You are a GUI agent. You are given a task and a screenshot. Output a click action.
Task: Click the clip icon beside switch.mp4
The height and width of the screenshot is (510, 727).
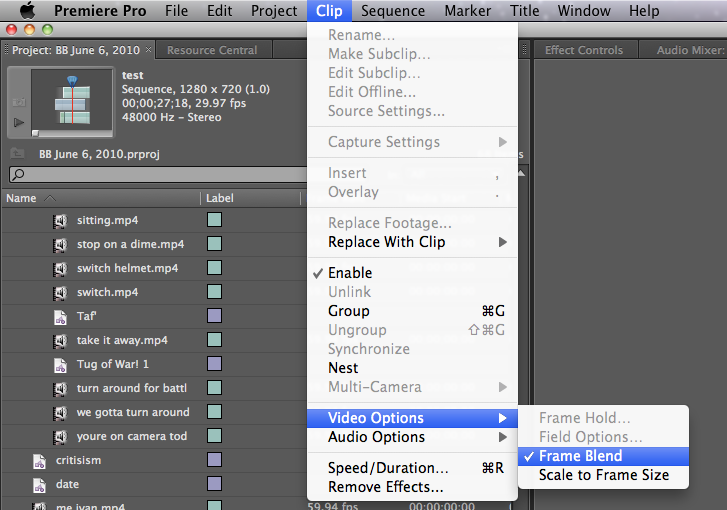[x=60, y=293]
